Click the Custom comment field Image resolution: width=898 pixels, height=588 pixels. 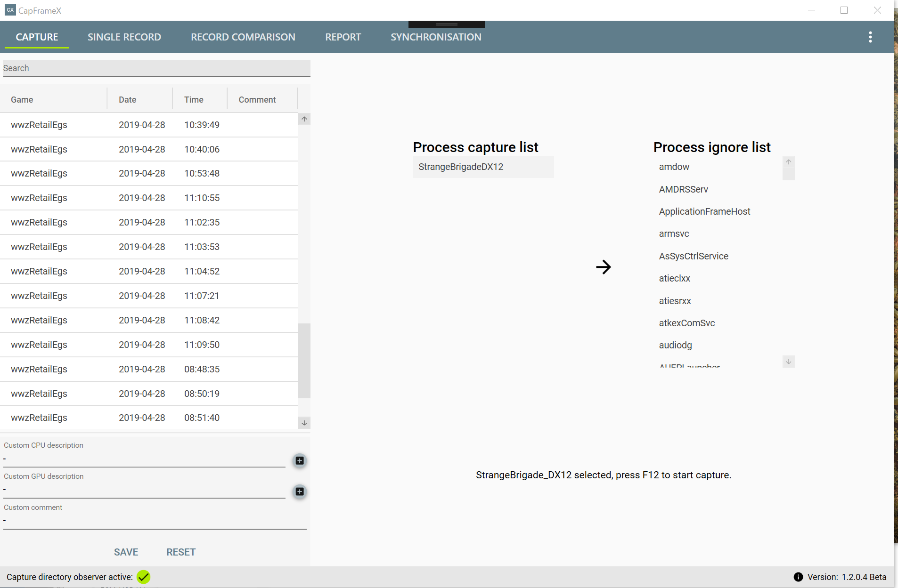155,521
